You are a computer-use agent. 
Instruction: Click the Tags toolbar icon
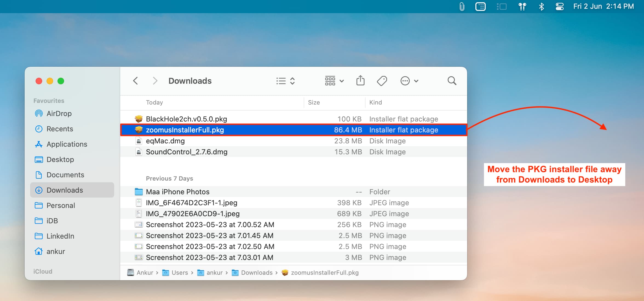coord(382,81)
